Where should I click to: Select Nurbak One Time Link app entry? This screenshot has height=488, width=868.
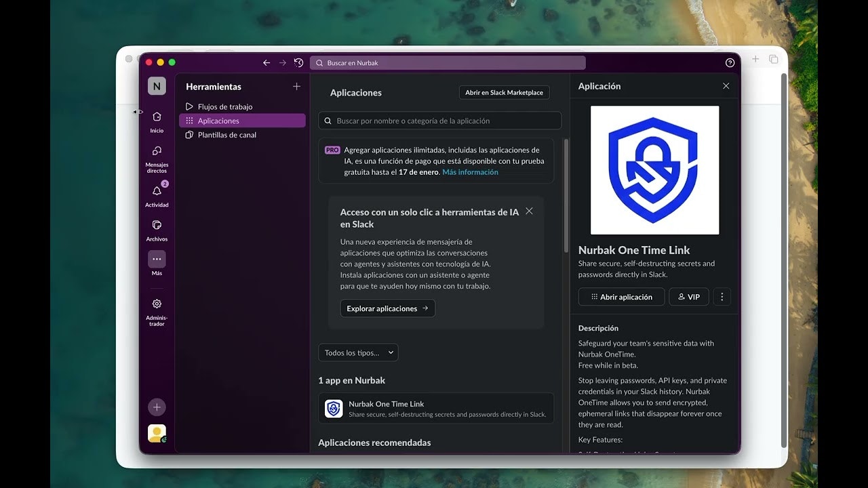[x=436, y=409]
